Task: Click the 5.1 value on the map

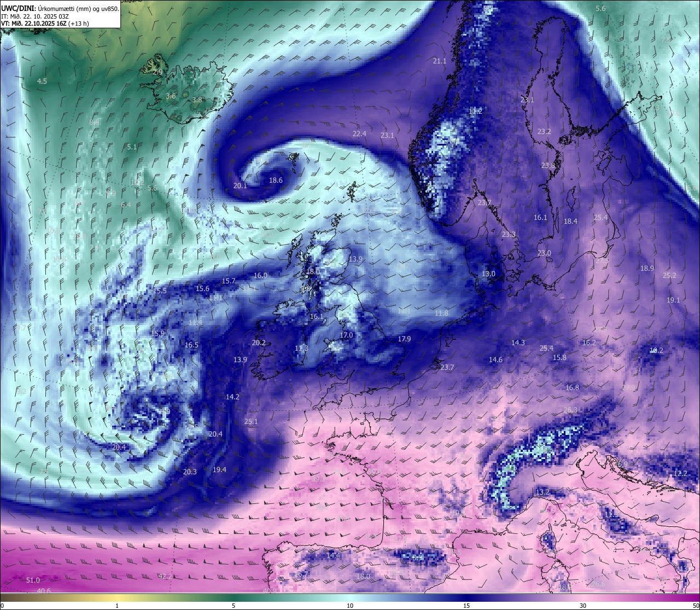Action: pyautogui.click(x=132, y=147)
